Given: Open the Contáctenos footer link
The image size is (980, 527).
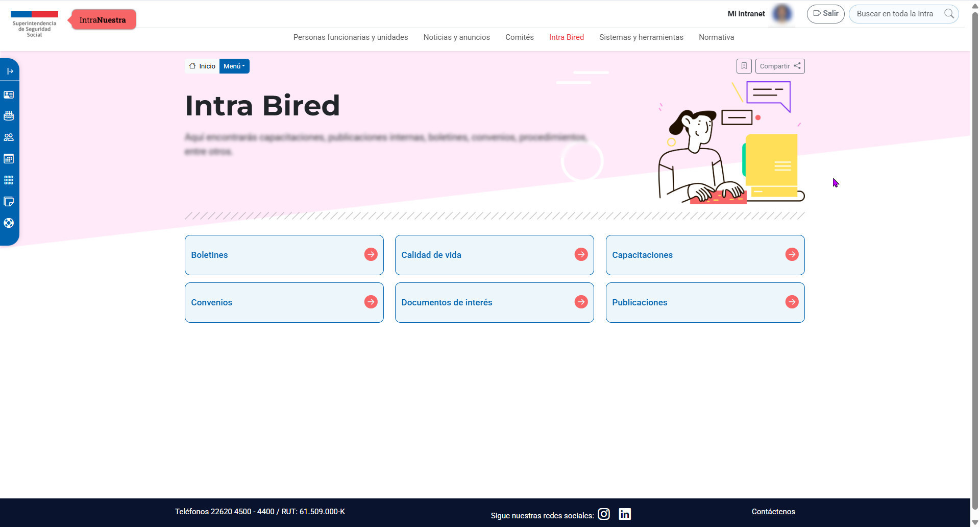Looking at the screenshot, I should tap(773, 512).
